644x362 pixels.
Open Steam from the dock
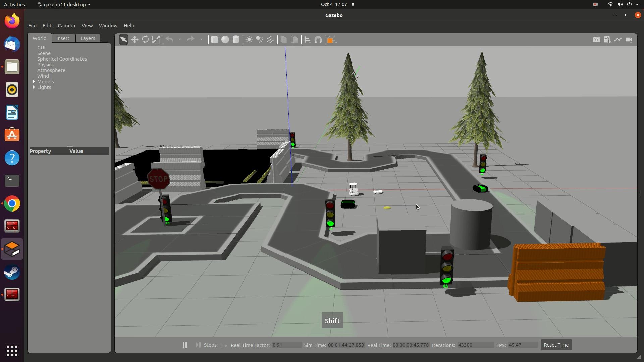click(12, 272)
